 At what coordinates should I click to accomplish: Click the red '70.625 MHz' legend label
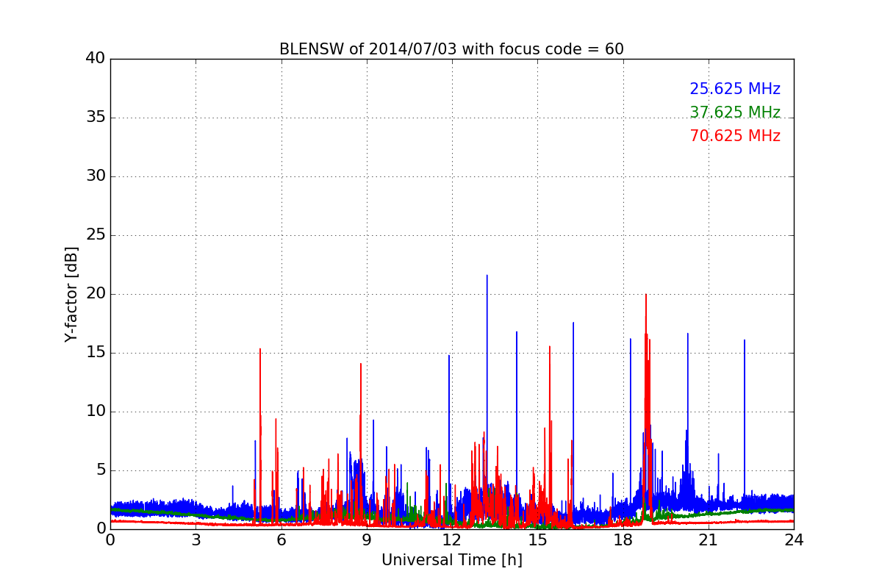tap(735, 136)
